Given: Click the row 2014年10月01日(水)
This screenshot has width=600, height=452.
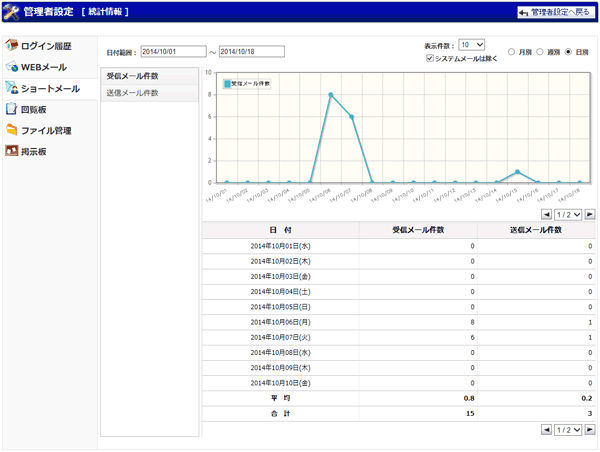Looking at the screenshot, I should pos(398,246).
